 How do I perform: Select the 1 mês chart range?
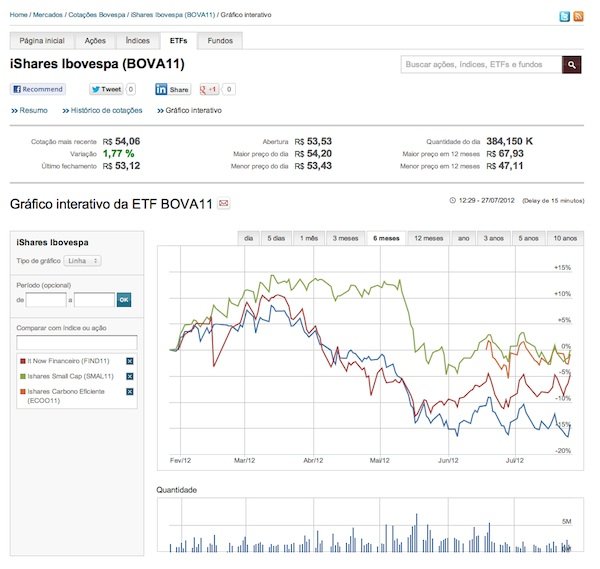pyautogui.click(x=309, y=238)
